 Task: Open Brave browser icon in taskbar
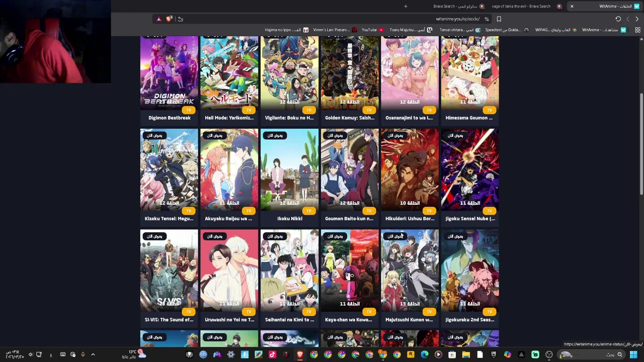point(300,354)
